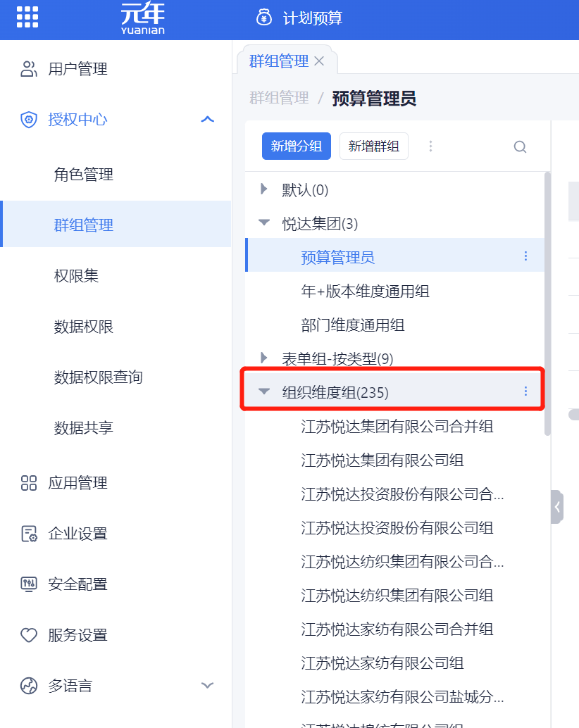
Task: Close the 群组管理 tab
Action: [319, 61]
